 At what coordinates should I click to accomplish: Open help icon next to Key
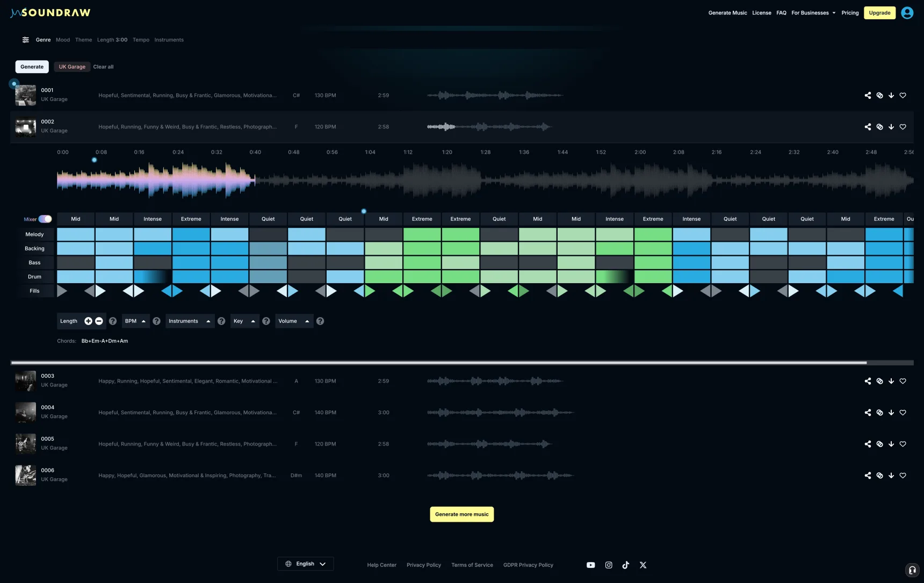click(x=266, y=321)
